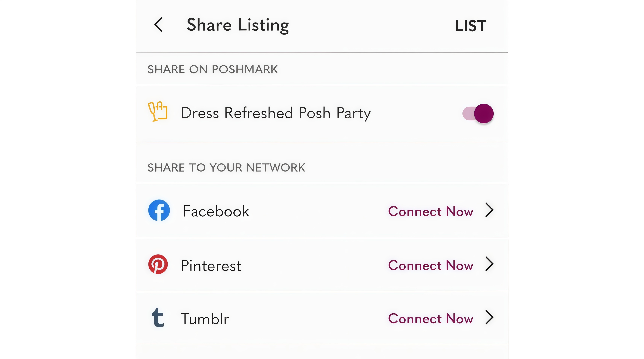Click the Share Listing title
The width and height of the screenshot is (644, 359).
238,25
